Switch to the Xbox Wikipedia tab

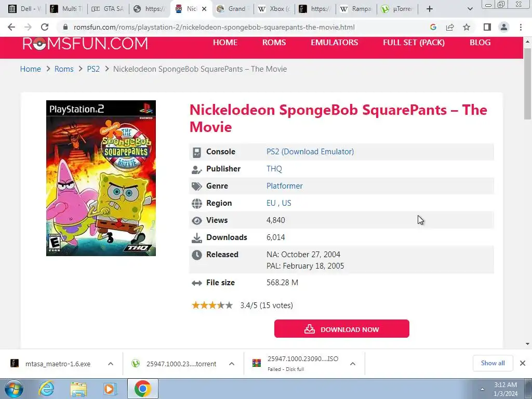pyautogui.click(x=274, y=9)
